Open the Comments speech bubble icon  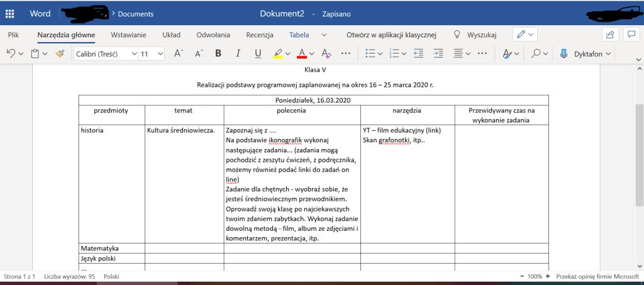click(631, 35)
